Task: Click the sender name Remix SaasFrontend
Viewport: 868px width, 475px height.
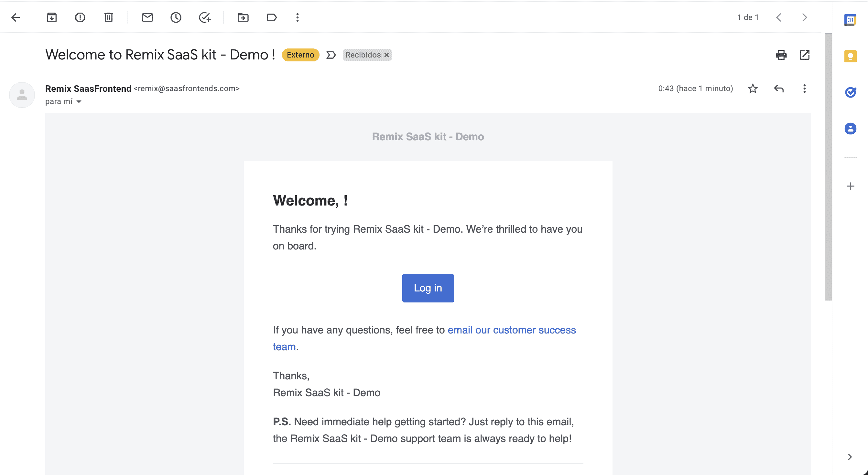Action: pos(88,89)
